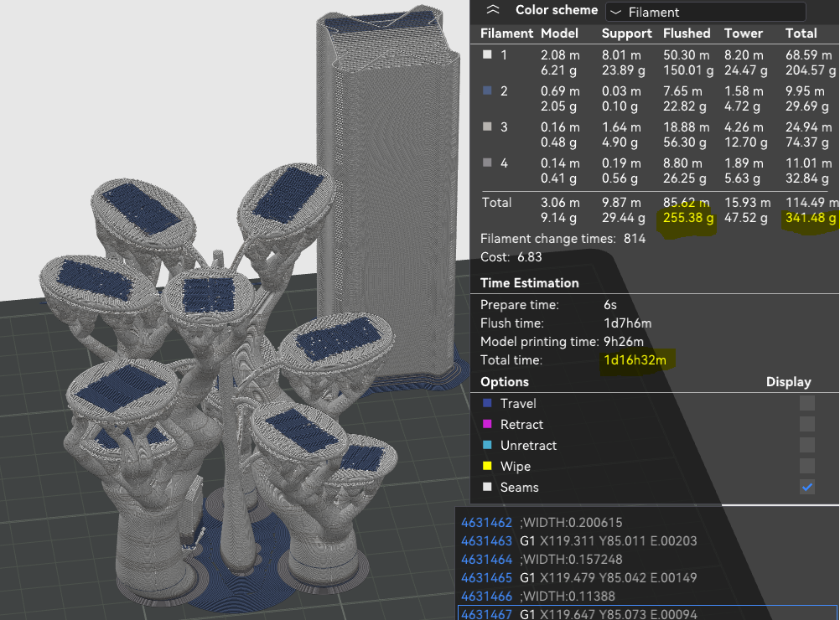Viewport: 840px width, 620px height.
Task: Collapse the Color scheme panel chevron
Action: pos(492,10)
